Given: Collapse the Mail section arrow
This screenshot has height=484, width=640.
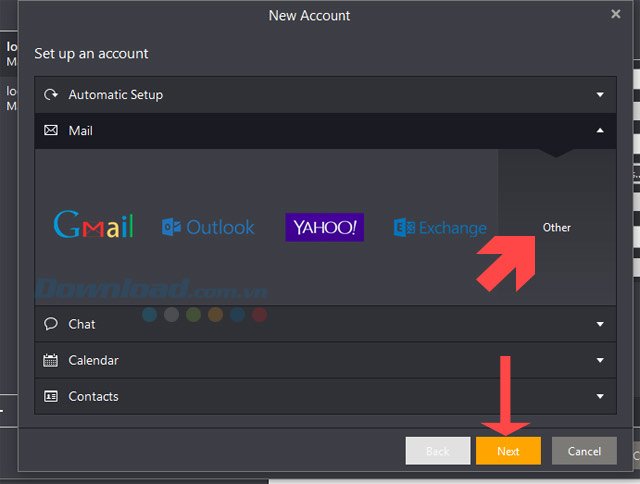Looking at the screenshot, I should (600, 131).
